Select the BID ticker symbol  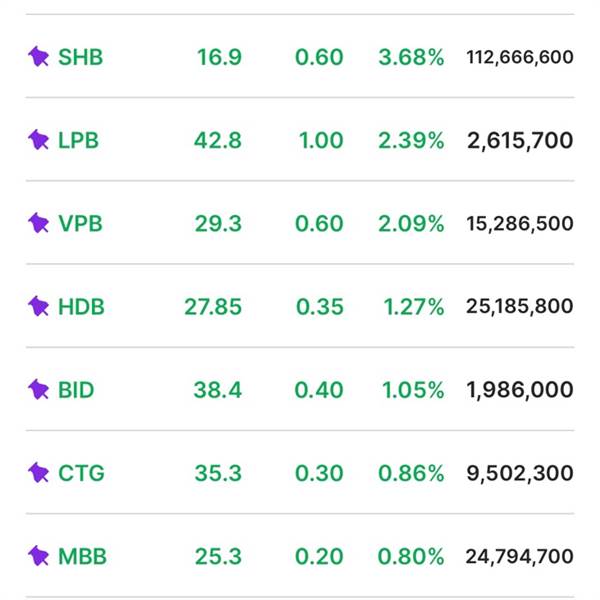pyautogui.click(x=76, y=389)
